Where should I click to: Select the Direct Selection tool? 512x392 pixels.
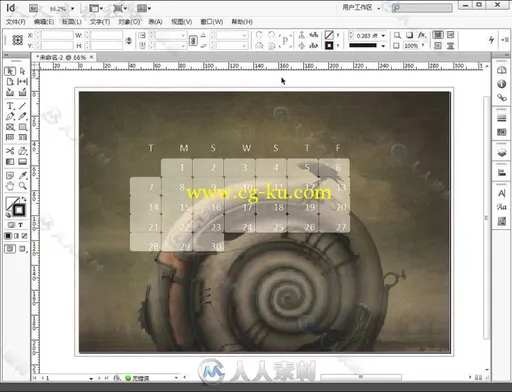(22, 71)
